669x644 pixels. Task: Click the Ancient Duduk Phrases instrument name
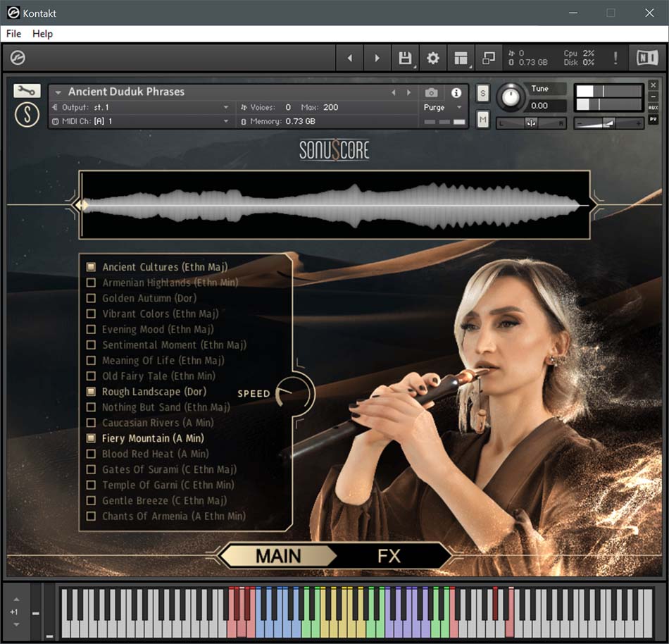(x=126, y=92)
